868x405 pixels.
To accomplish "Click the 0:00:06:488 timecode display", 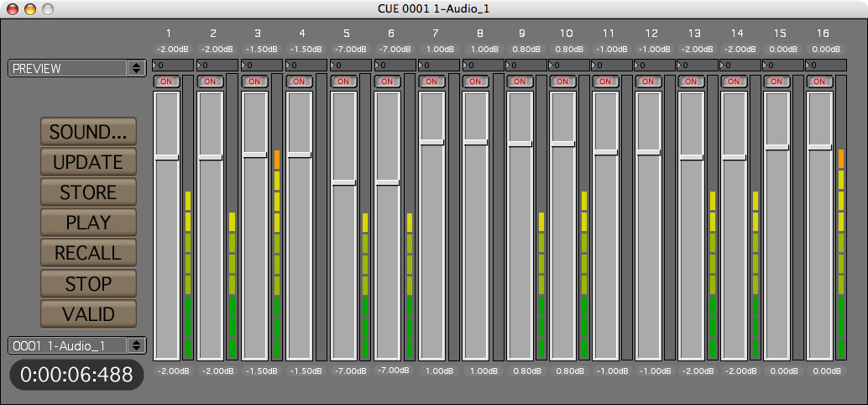I will coord(76,375).
